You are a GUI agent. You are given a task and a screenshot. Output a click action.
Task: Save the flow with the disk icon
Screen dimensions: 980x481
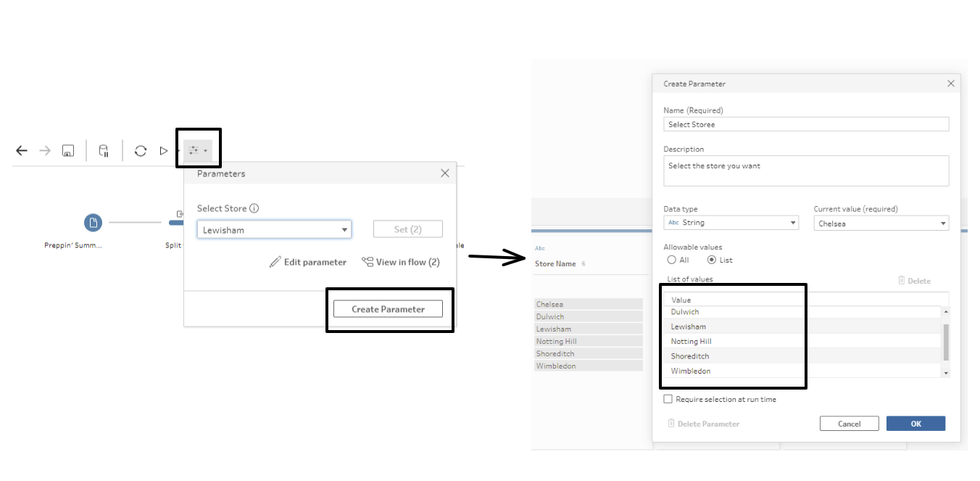pyautogui.click(x=68, y=151)
